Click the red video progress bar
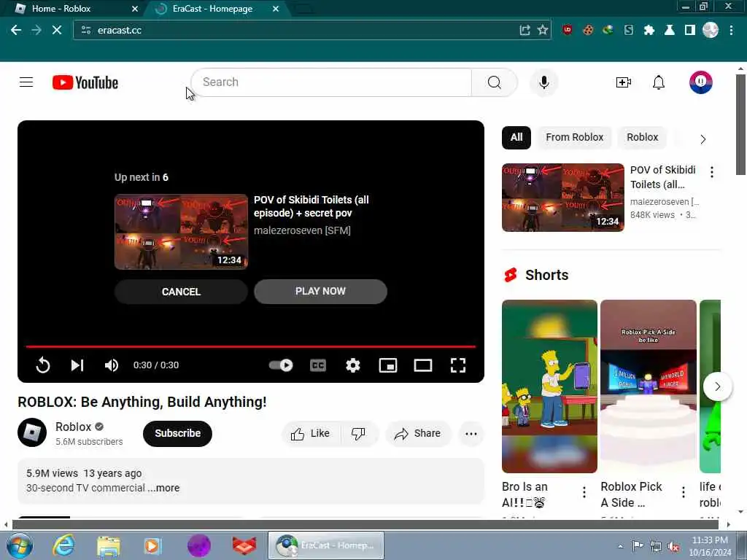The image size is (747, 560). coord(251,346)
